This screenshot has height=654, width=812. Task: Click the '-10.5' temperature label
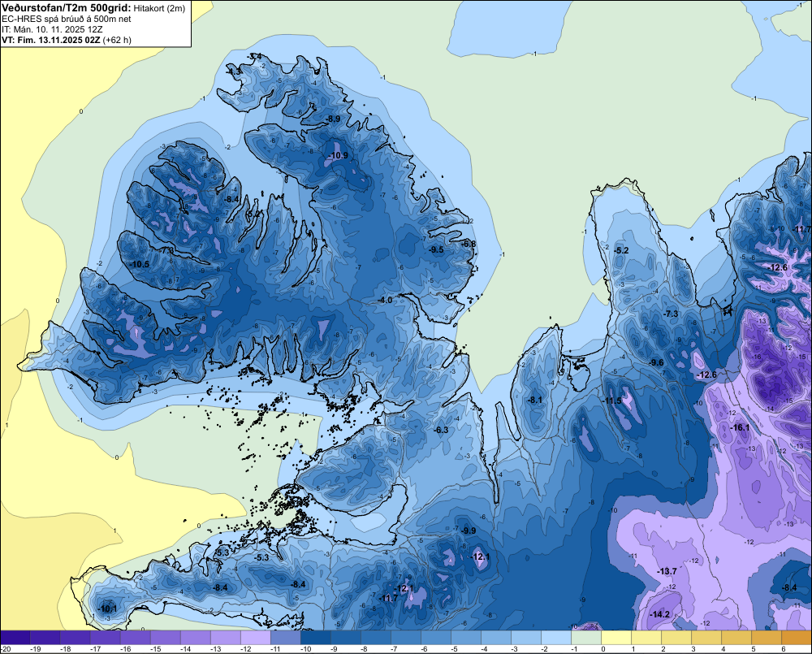click(140, 264)
